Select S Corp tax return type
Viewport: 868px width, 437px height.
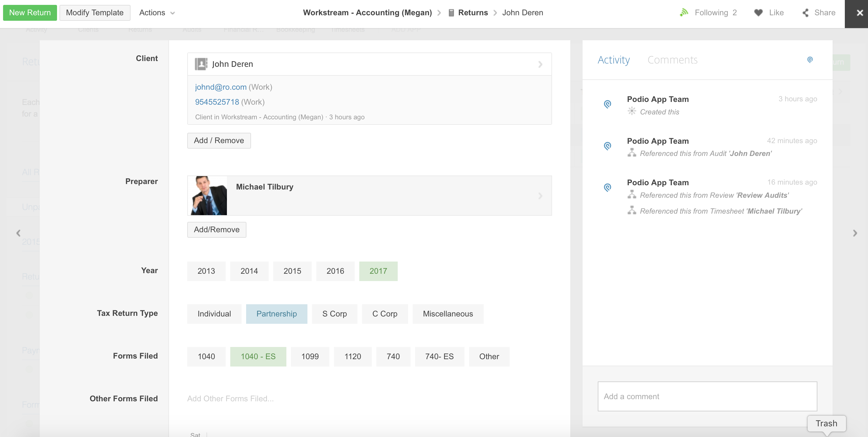tap(334, 314)
